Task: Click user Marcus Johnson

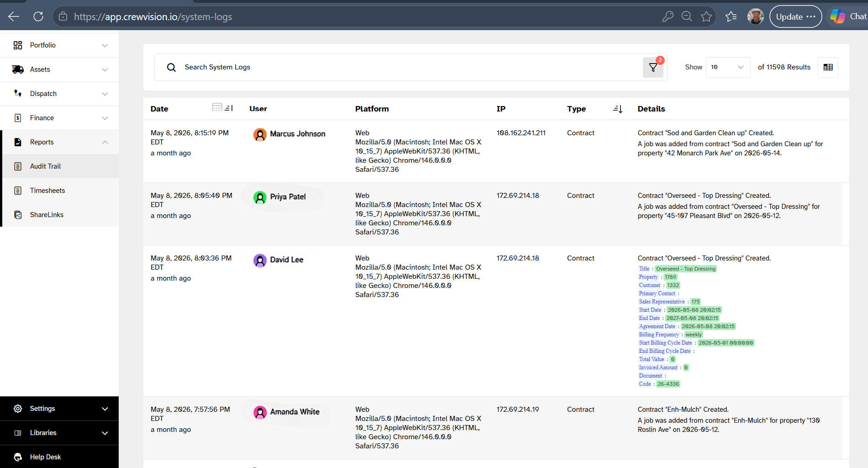Action: 289,134
